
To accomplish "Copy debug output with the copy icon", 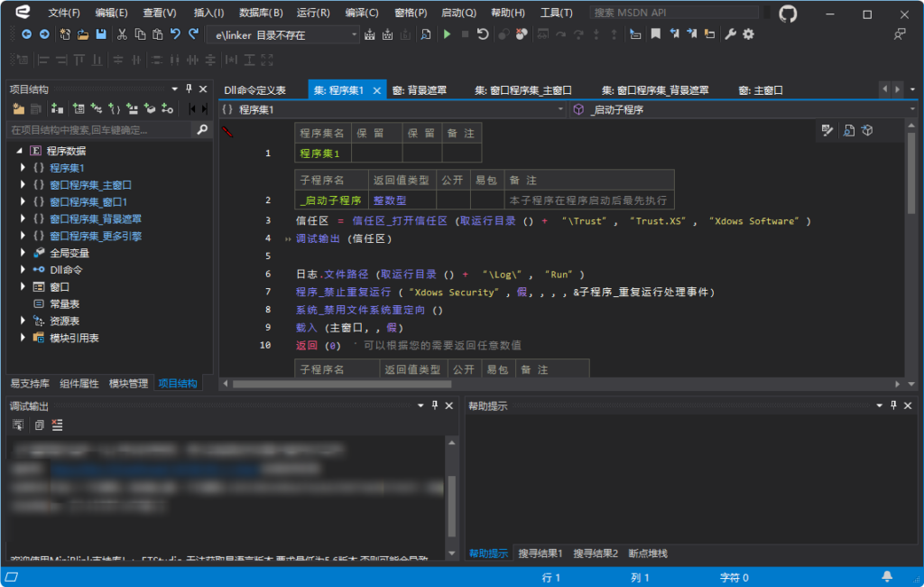I will tap(39, 424).
